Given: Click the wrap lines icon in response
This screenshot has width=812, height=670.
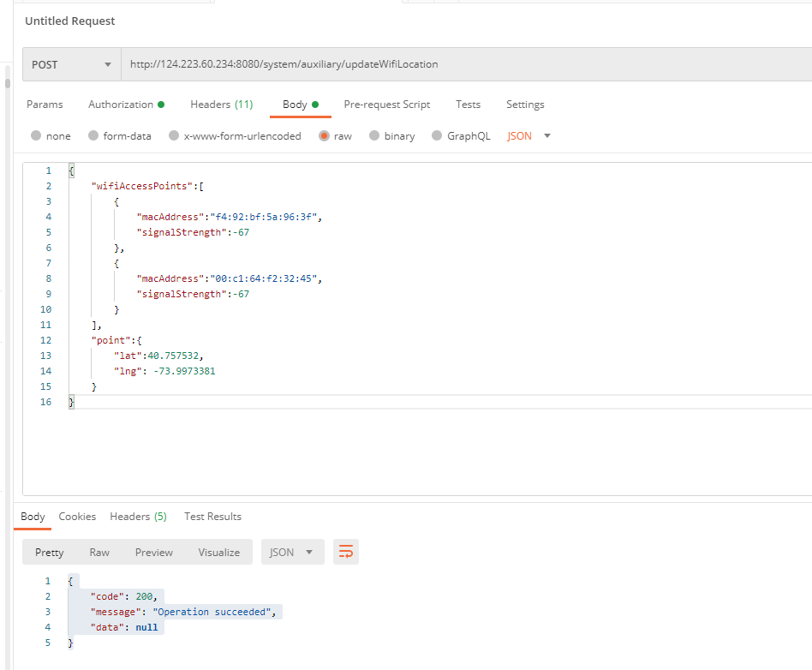Looking at the screenshot, I should pos(346,553).
